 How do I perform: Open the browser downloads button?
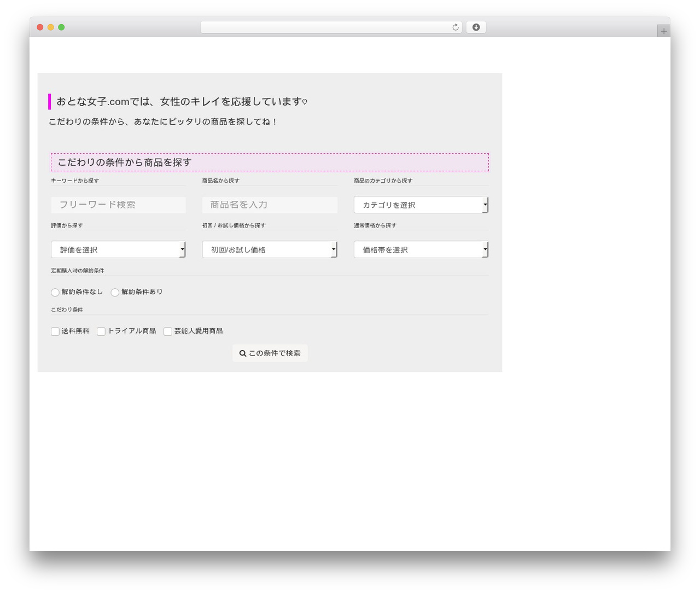click(x=476, y=27)
